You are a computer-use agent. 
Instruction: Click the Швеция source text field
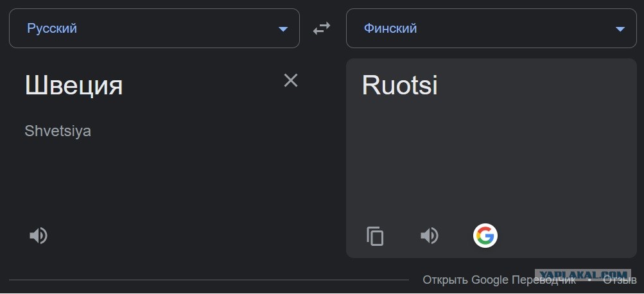click(x=74, y=85)
